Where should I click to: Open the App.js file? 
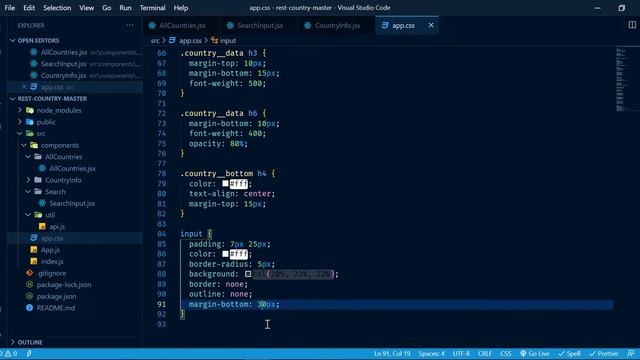(x=50, y=250)
